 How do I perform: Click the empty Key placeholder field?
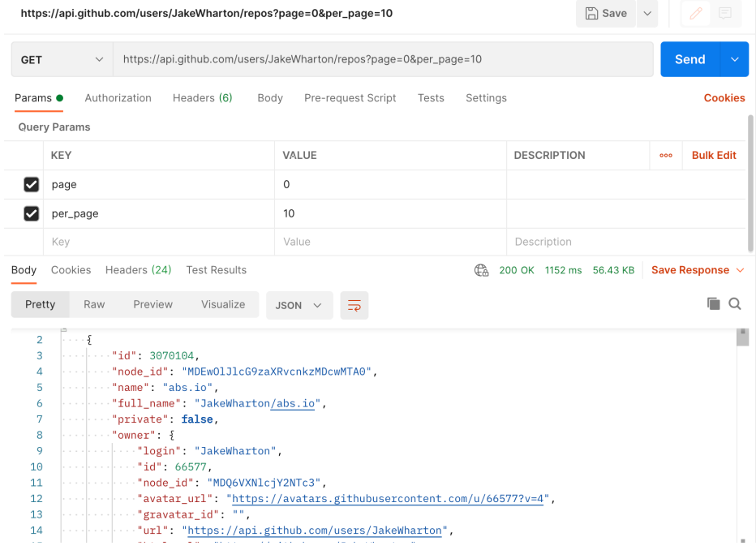[159, 242]
